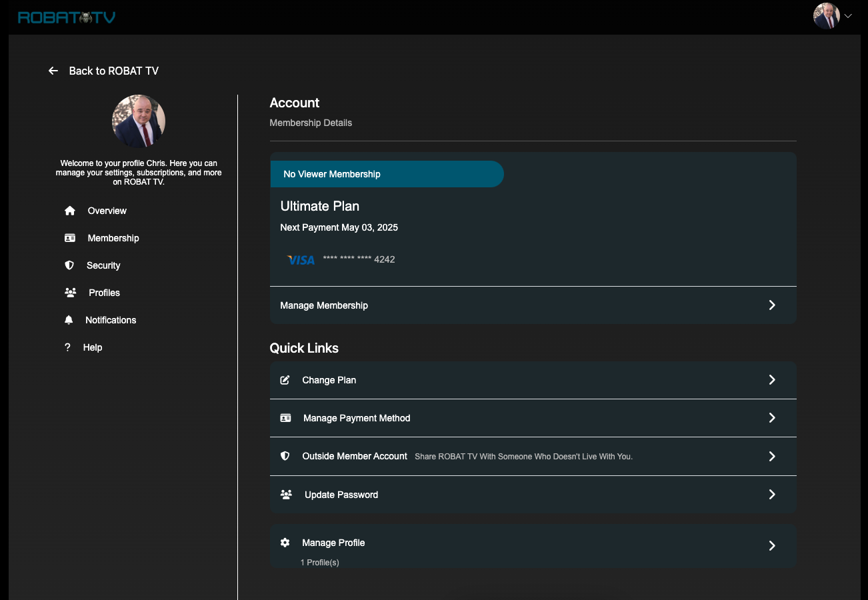Viewport: 868px width, 600px height.
Task: Open the Membership sidebar item
Action: tap(113, 238)
